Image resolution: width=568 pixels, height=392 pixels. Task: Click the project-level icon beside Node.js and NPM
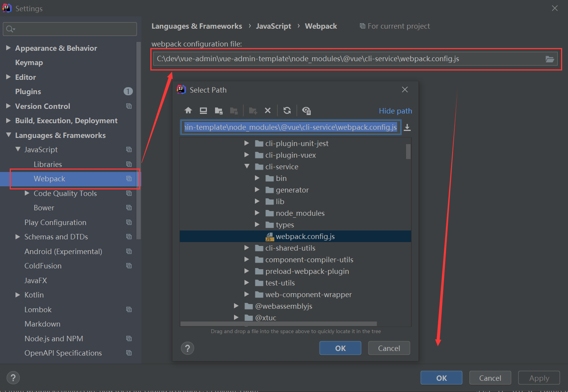pos(129,339)
